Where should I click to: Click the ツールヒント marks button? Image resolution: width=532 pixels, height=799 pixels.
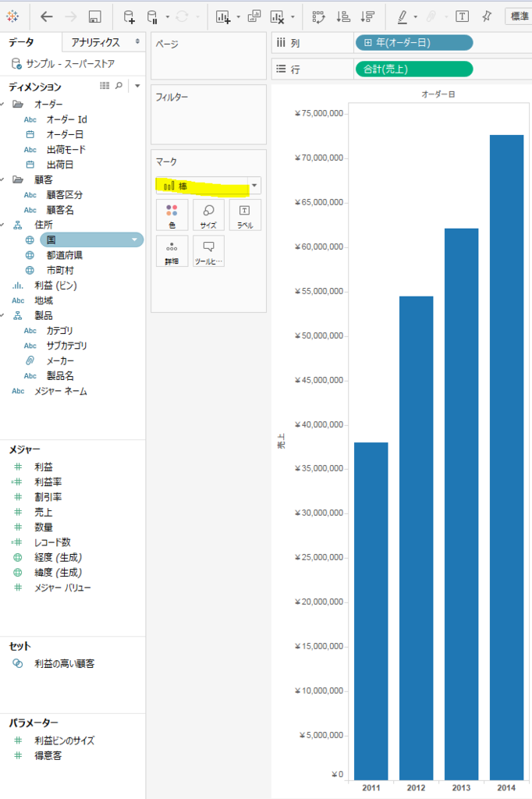click(208, 252)
